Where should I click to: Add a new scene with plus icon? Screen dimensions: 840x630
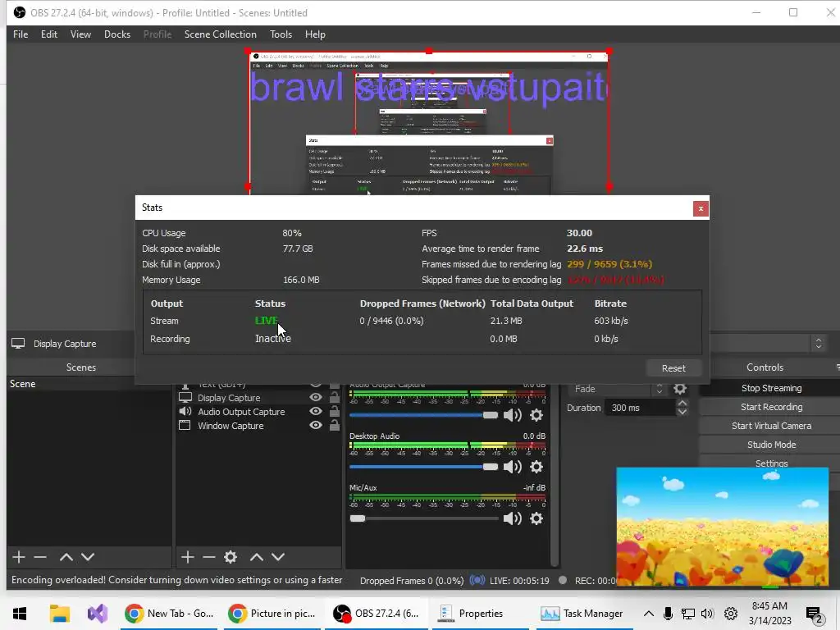click(19, 557)
